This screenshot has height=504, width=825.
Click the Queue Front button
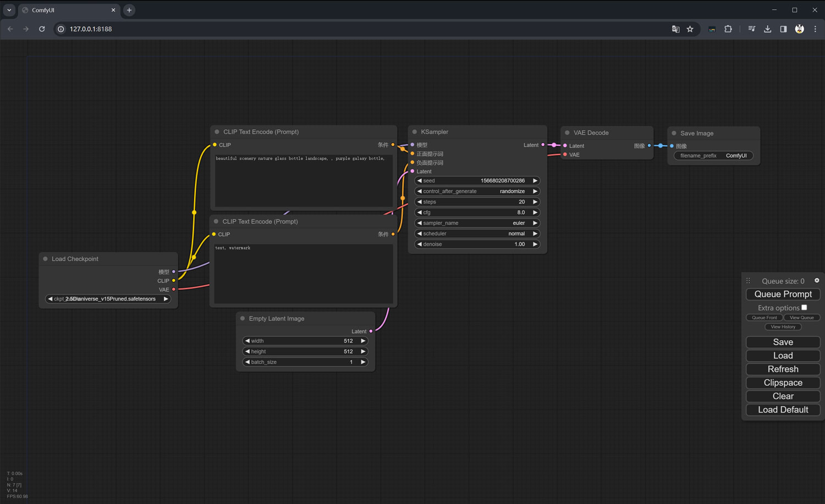pyautogui.click(x=765, y=318)
